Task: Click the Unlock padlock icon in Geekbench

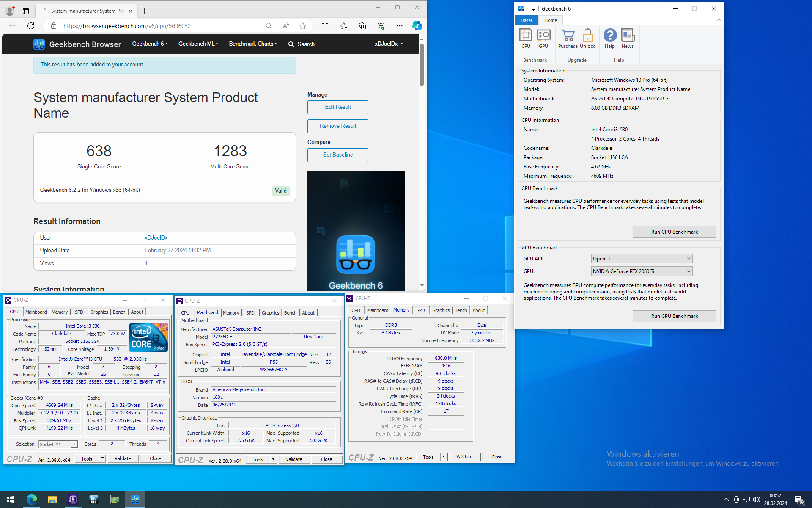Action: (587, 39)
